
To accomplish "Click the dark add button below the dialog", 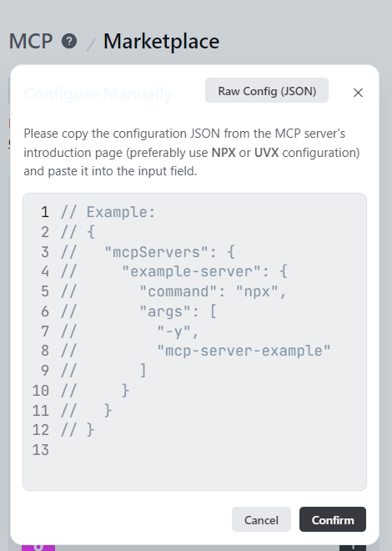I will tap(353, 548).
